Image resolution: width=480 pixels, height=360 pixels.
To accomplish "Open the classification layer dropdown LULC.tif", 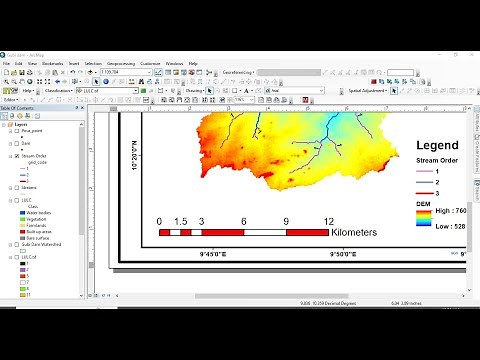I will click(x=136, y=91).
